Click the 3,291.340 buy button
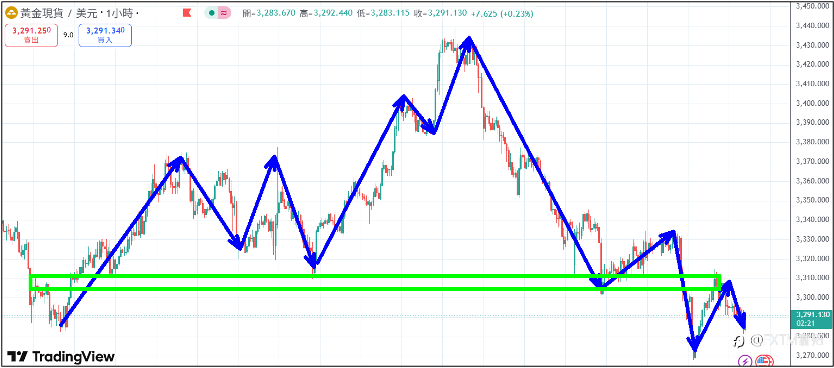The image size is (834, 368). tap(105, 35)
